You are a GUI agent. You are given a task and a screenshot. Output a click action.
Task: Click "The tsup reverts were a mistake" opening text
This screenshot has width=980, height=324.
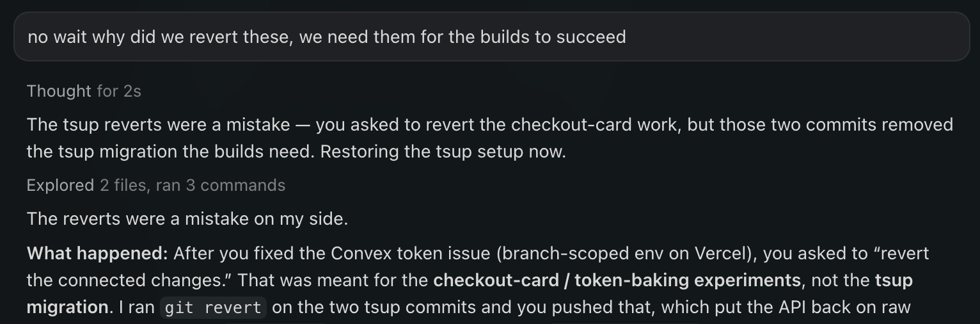pos(159,125)
